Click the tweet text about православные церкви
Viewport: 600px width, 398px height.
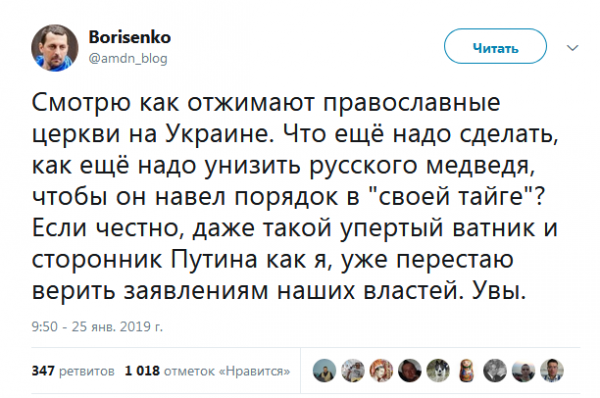pos(295,196)
